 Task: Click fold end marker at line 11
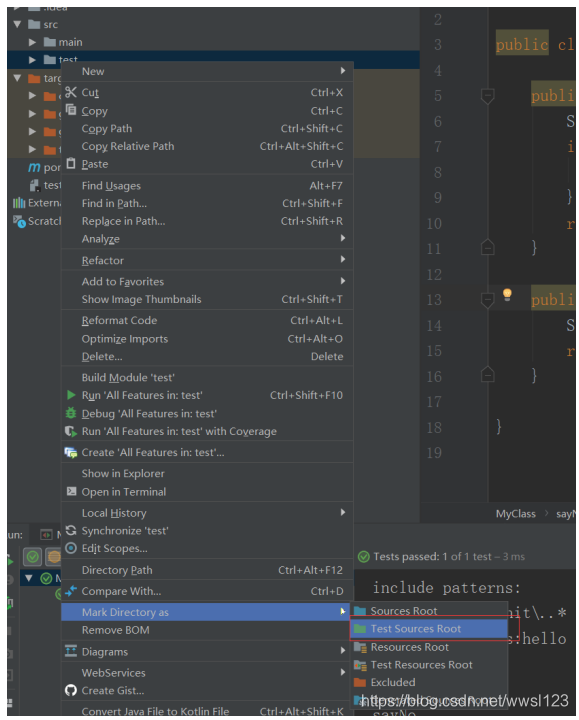pyautogui.click(x=487, y=248)
